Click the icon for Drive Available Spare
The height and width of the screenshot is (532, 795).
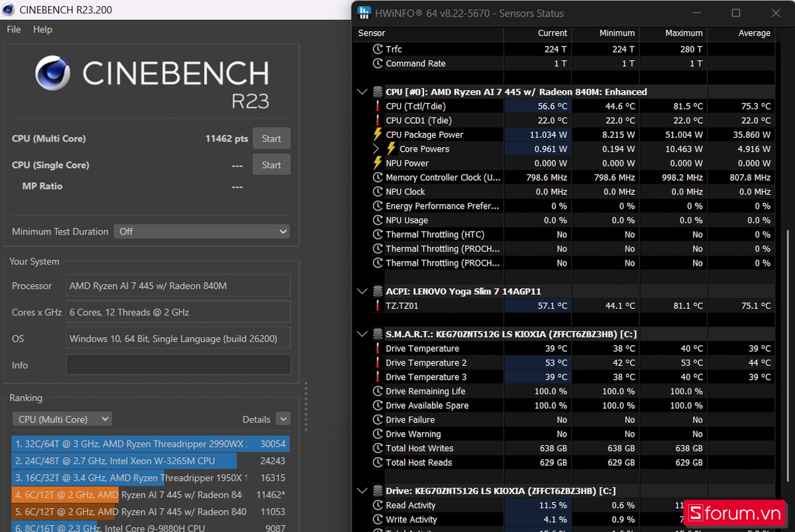[378, 405]
